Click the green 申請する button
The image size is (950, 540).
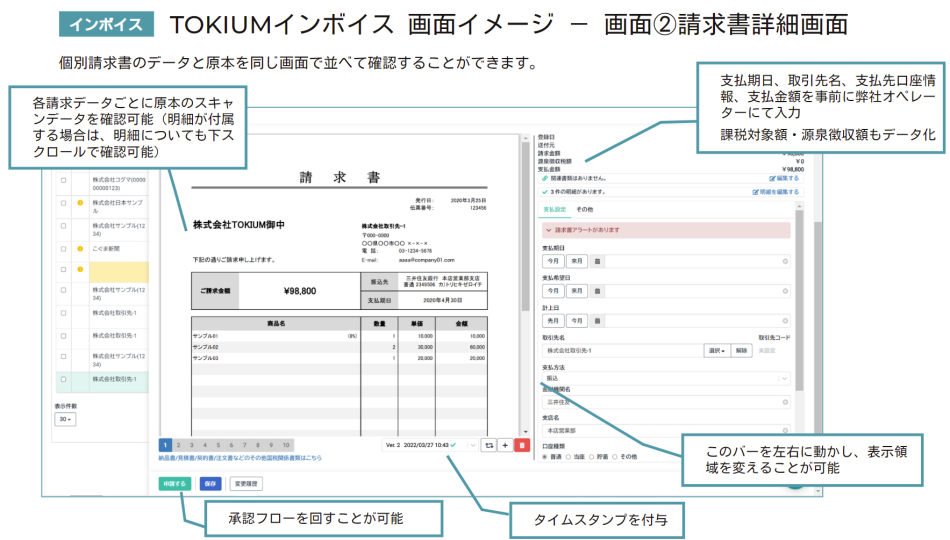point(174,484)
